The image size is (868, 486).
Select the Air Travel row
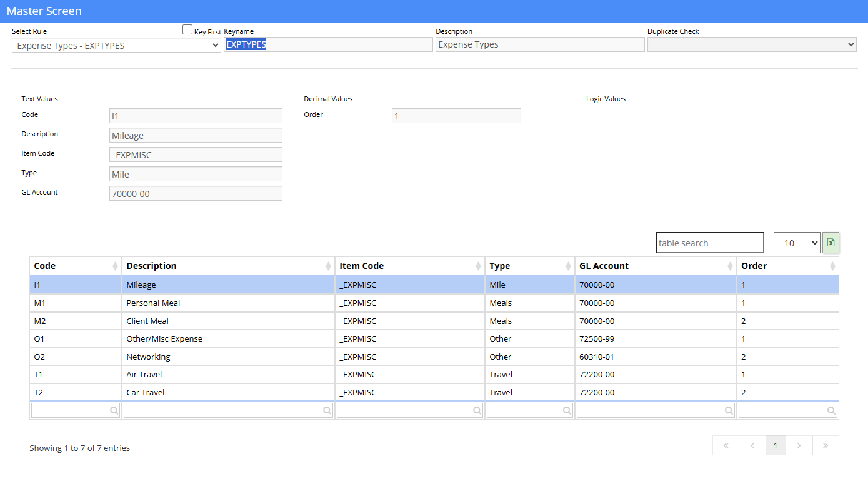434,374
